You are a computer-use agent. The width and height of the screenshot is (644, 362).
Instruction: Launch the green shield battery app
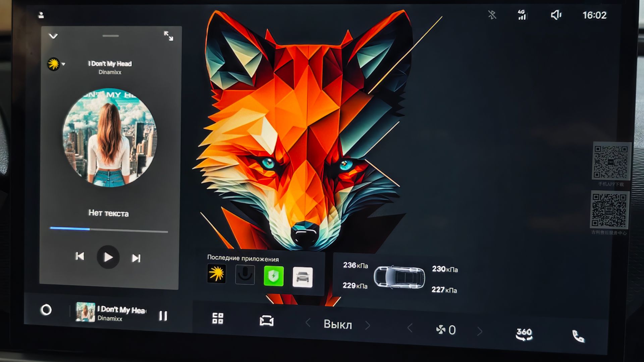(274, 276)
